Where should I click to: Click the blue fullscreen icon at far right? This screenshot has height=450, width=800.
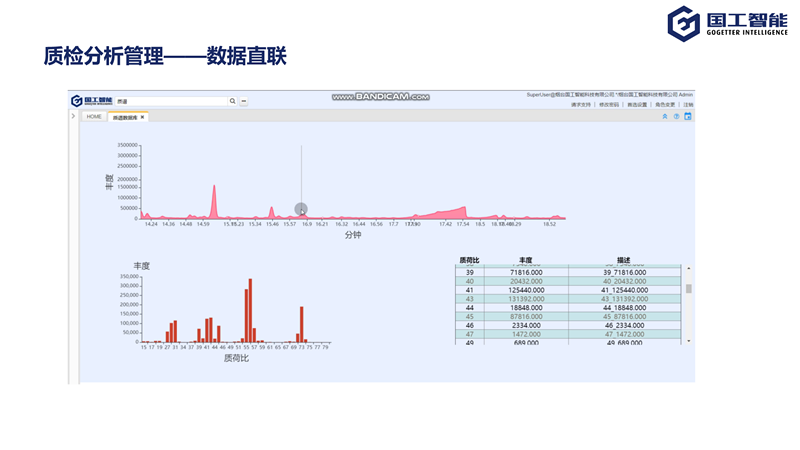[688, 117]
